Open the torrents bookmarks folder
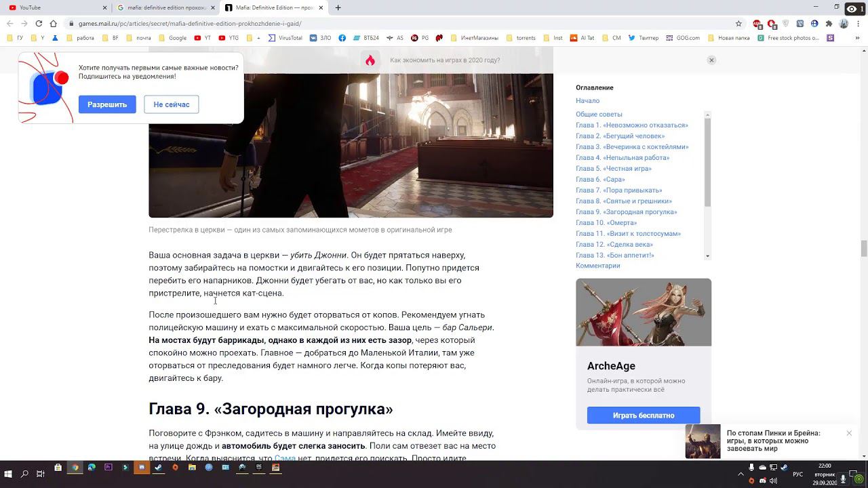The width and height of the screenshot is (868, 488). [x=521, y=38]
